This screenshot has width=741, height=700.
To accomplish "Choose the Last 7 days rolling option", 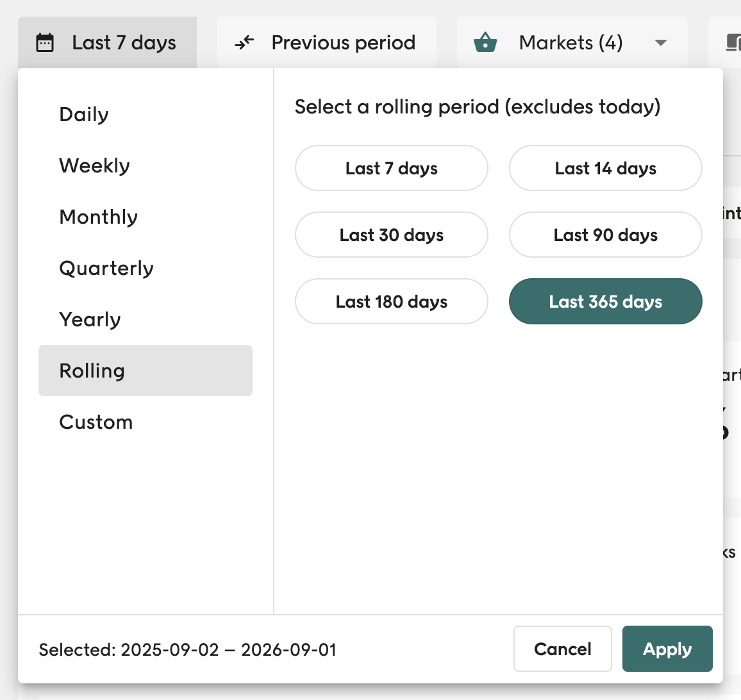I will (x=391, y=168).
